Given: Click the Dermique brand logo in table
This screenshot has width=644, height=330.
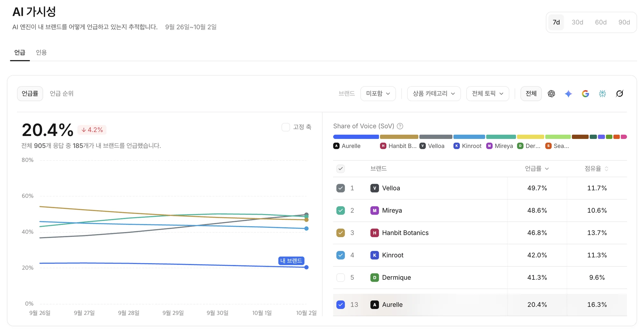Looking at the screenshot, I should pos(374,277).
